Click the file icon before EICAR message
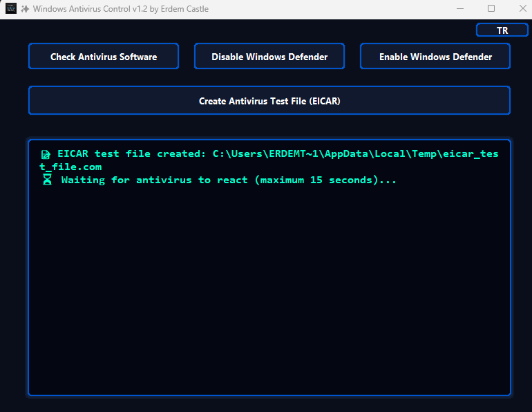 coord(46,154)
